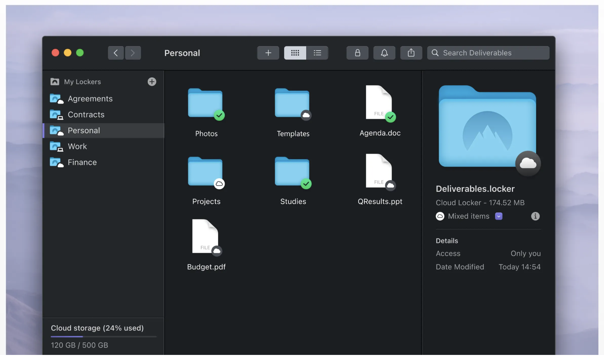Select the QResults.ppt file

point(380,180)
